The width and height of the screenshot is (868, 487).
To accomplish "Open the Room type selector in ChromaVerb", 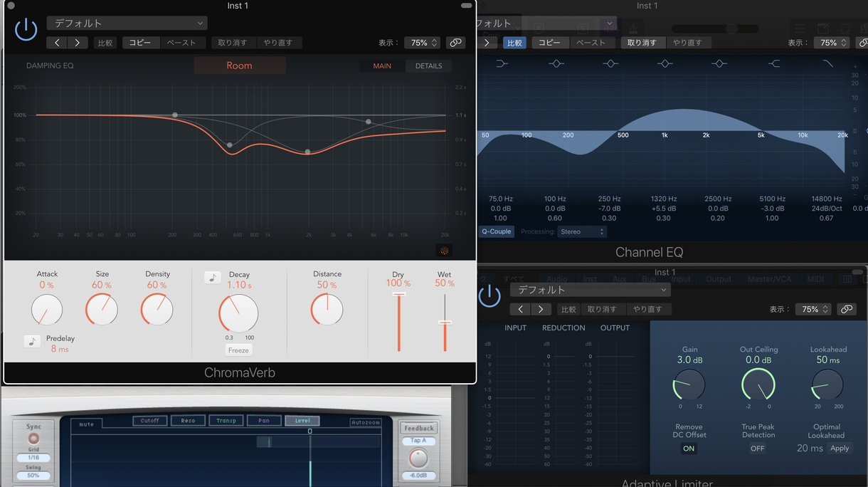I will (x=240, y=66).
